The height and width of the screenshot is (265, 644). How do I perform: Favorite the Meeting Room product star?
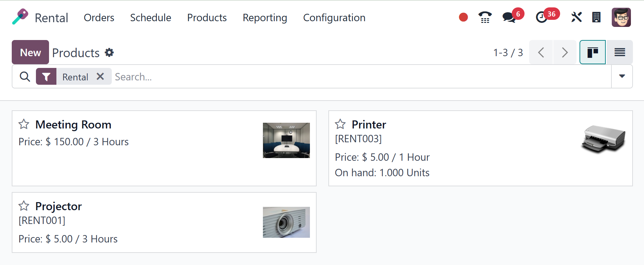coord(24,124)
